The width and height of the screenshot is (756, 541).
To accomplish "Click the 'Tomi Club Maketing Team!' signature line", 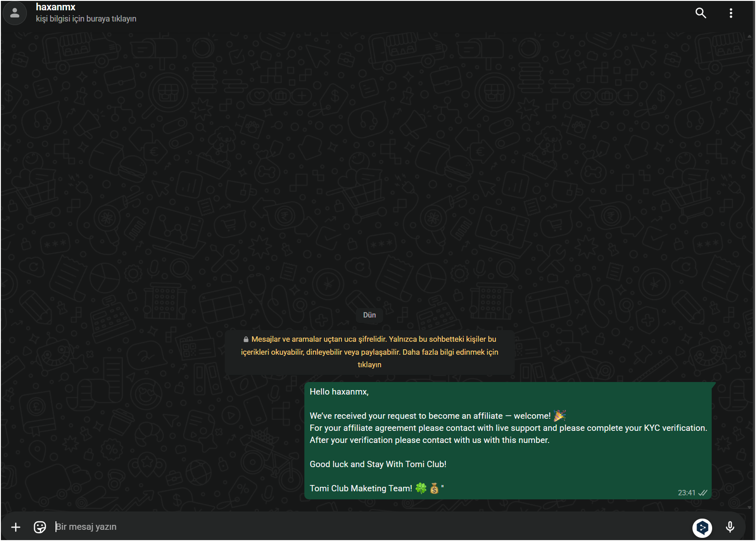I will pos(361,489).
